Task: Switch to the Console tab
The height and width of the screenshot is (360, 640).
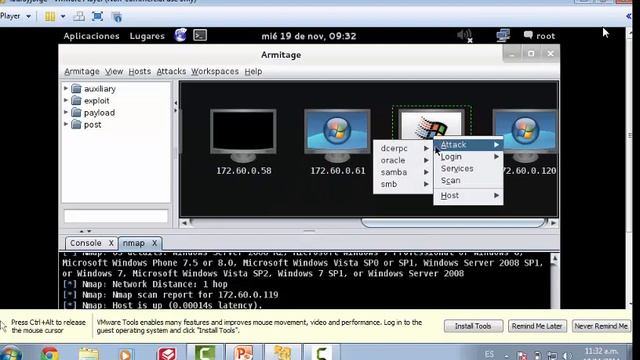Action: (x=86, y=243)
